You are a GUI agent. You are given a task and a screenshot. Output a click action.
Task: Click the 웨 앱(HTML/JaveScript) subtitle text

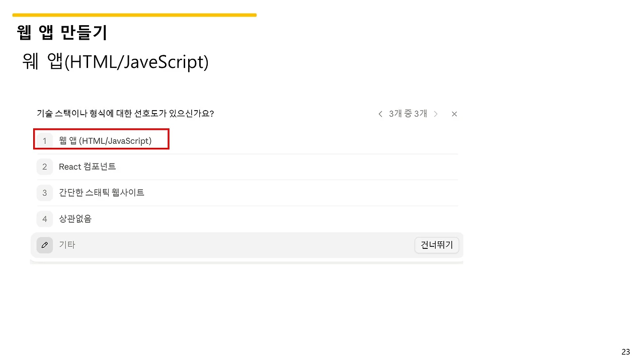[x=115, y=62]
